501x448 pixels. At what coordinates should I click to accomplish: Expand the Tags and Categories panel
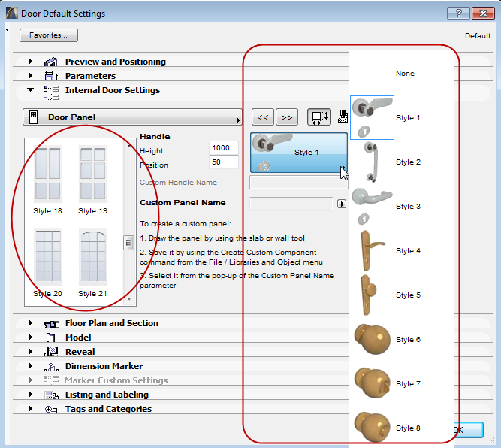pyautogui.click(x=30, y=408)
